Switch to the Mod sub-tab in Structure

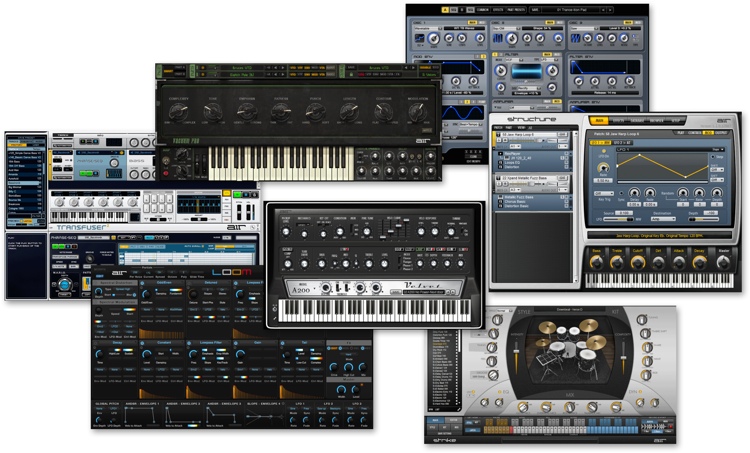coord(708,133)
